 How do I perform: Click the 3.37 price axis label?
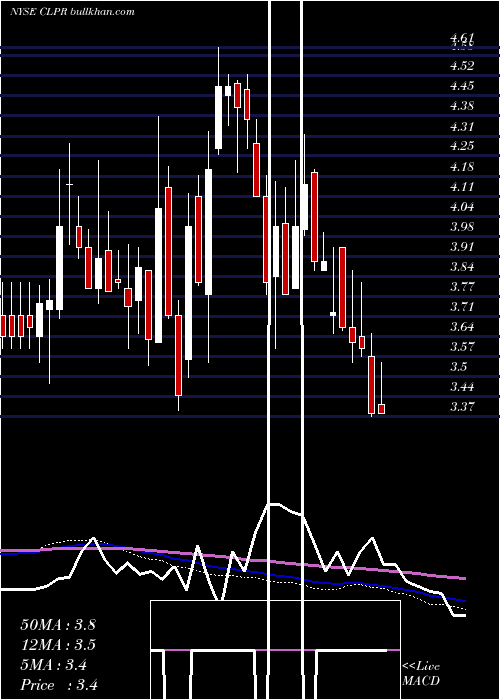[x=462, y=407]
